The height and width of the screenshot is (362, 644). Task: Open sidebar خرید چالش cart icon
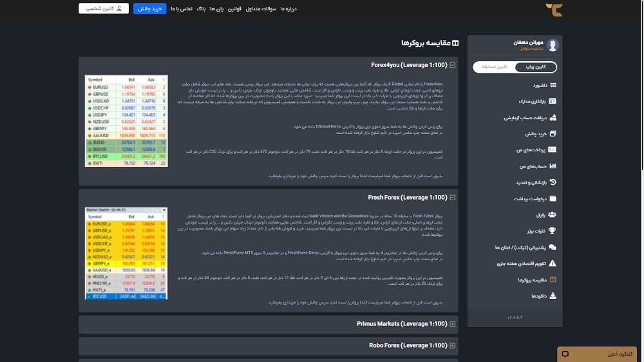click(x=553, y=133)
